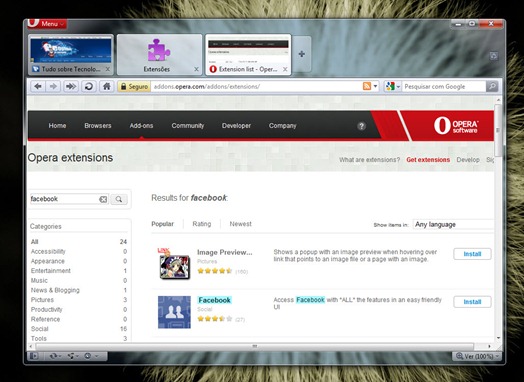Click the help question mark icon
The image size is (524, 382).
tap(361, 126)
